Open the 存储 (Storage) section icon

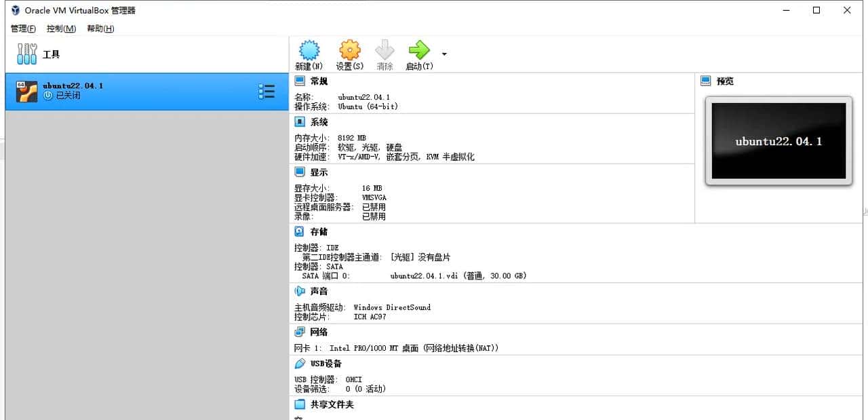coord(299,231)
